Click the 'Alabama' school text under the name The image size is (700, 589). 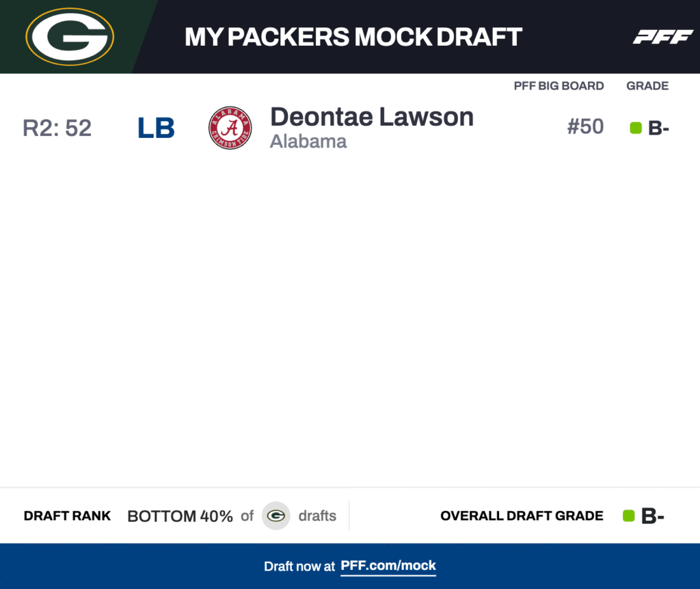308,141
